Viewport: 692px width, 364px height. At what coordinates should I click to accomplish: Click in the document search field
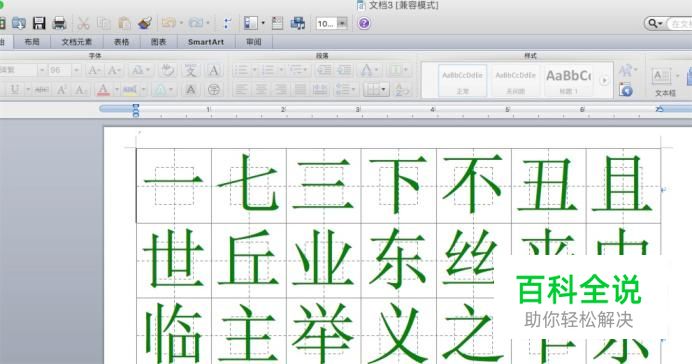[680, 23]
